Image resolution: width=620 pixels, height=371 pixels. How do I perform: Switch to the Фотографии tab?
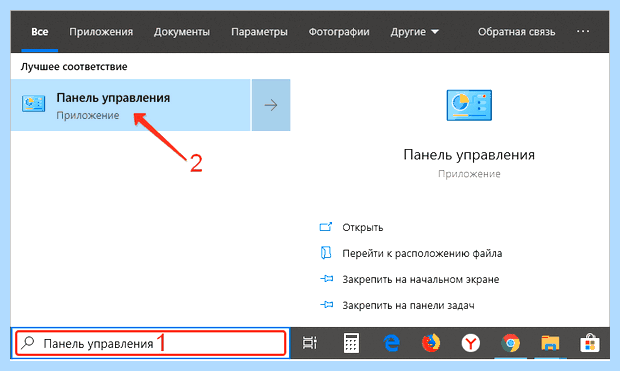[x=339, y=32]
